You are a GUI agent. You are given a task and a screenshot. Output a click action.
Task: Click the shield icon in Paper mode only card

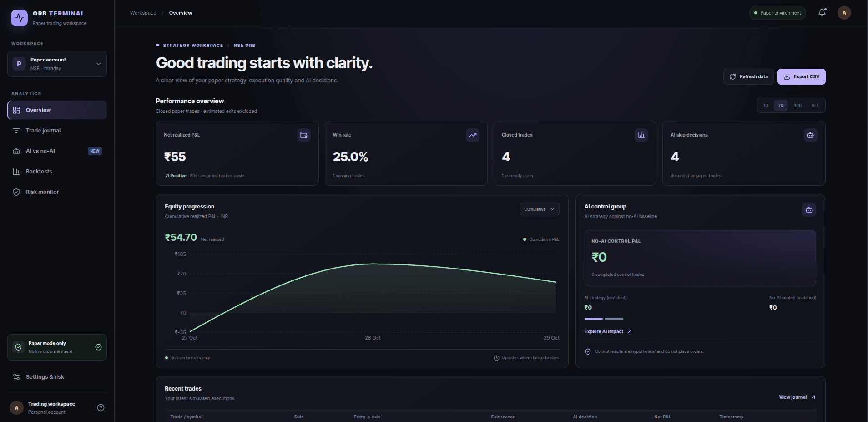pos(18,347)
